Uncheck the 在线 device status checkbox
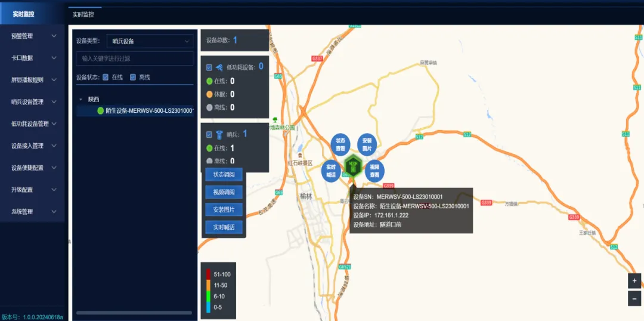The height and width of the screenshot is (321, 644). click(x=106, y=77)
